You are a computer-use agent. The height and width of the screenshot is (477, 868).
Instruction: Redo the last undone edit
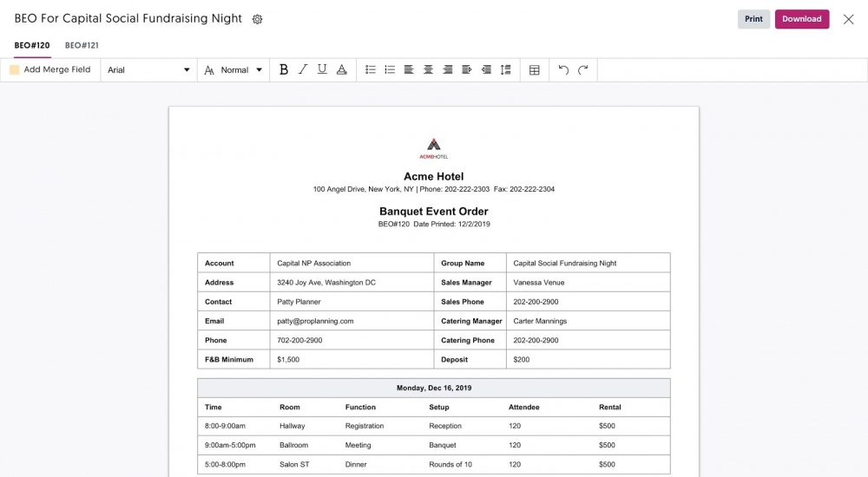click(x=583, y=70)
